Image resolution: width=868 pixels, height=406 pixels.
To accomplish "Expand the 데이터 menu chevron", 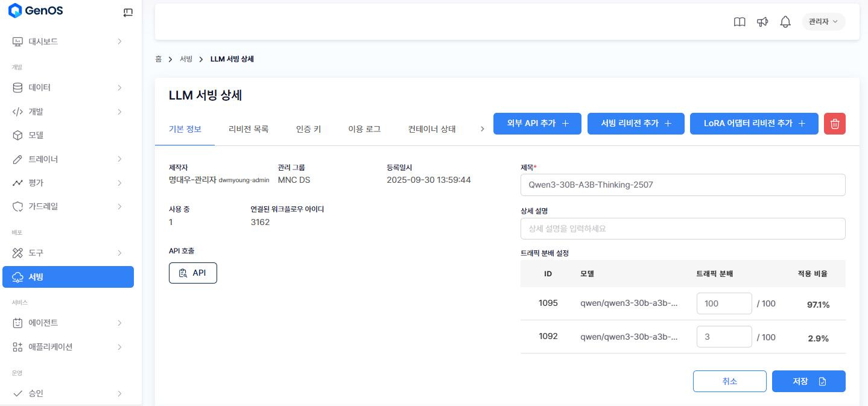I will [119, 87].
